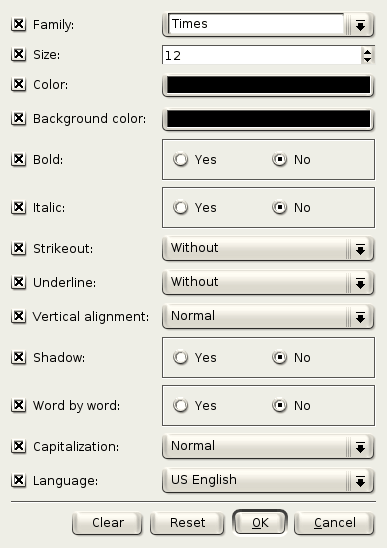This screenshot has height=548, width=387.
Task: Uncheck the Family checkbox
Action: pos(18,24)
